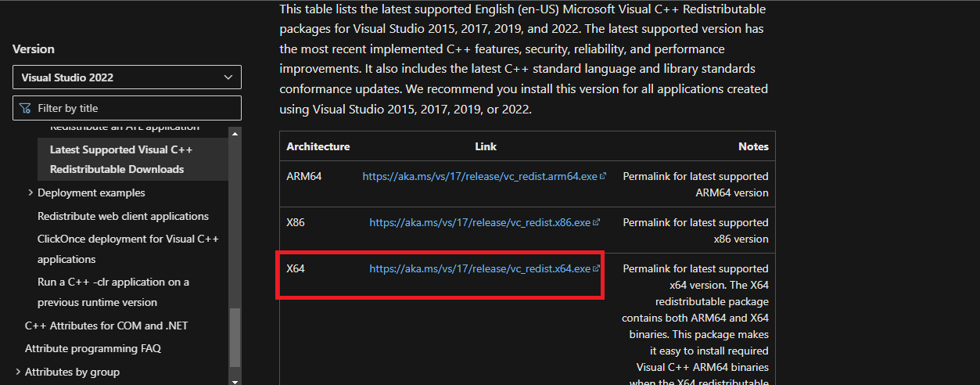Click external-link icon after the X64 download URL
This screenshot has width=980, height=385.
pos(596,269)
